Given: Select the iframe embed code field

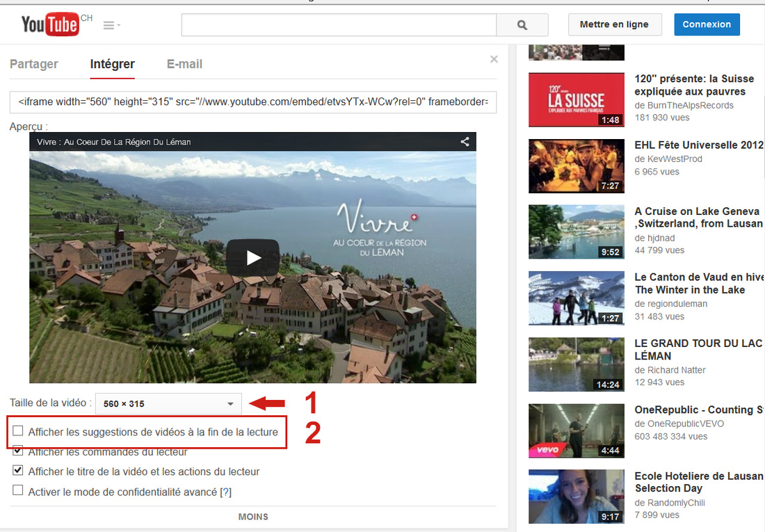Looking at the screenshot, I should 253,102.
